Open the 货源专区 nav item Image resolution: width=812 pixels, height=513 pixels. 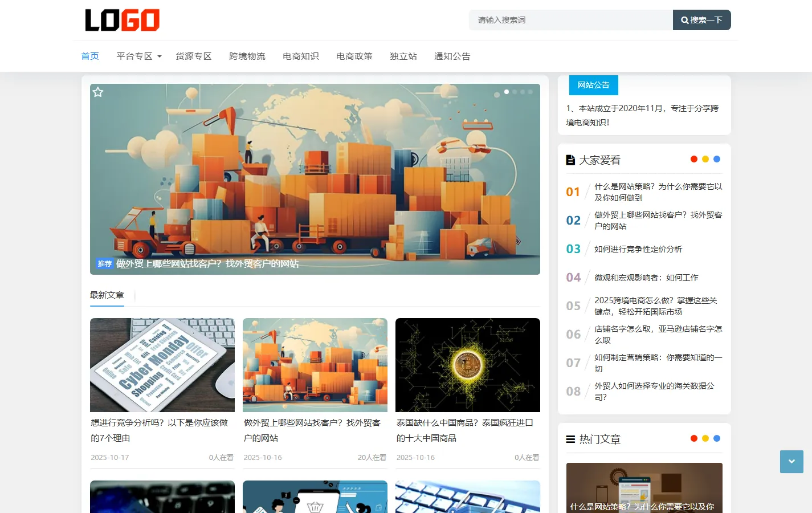194,56
